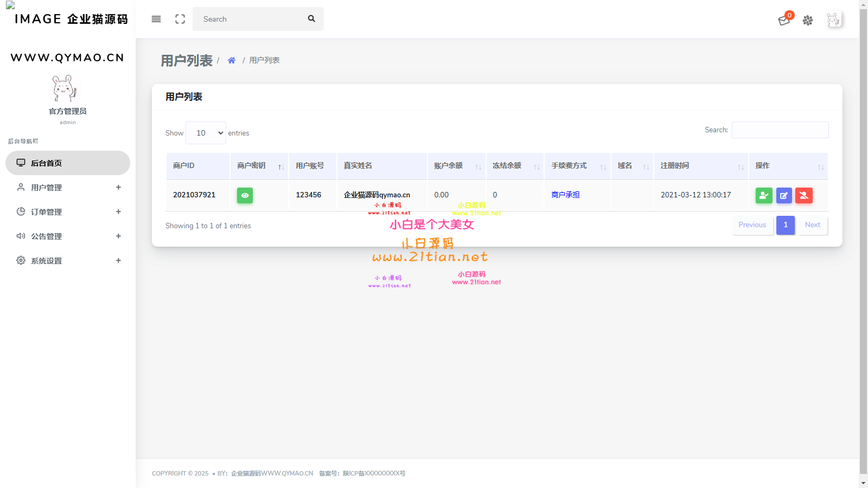The image size is (868, 488).
Task: Click the table Search input field
Action: (780, 130)
